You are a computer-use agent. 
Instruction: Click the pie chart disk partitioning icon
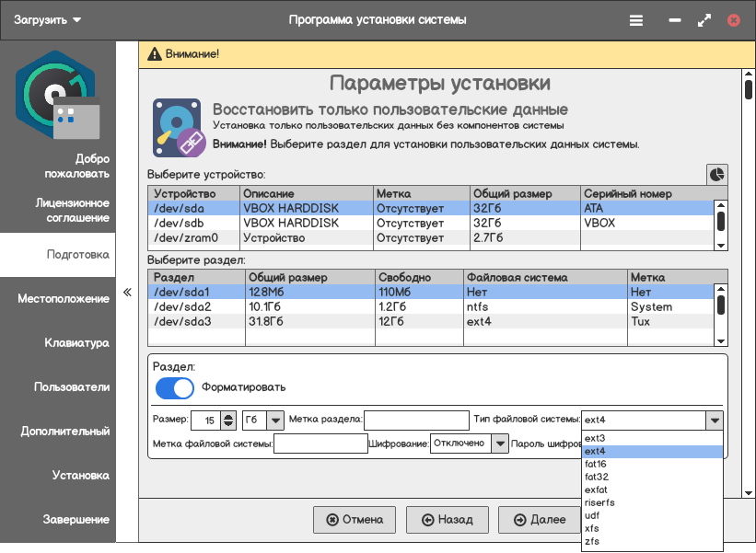point(716,174)
